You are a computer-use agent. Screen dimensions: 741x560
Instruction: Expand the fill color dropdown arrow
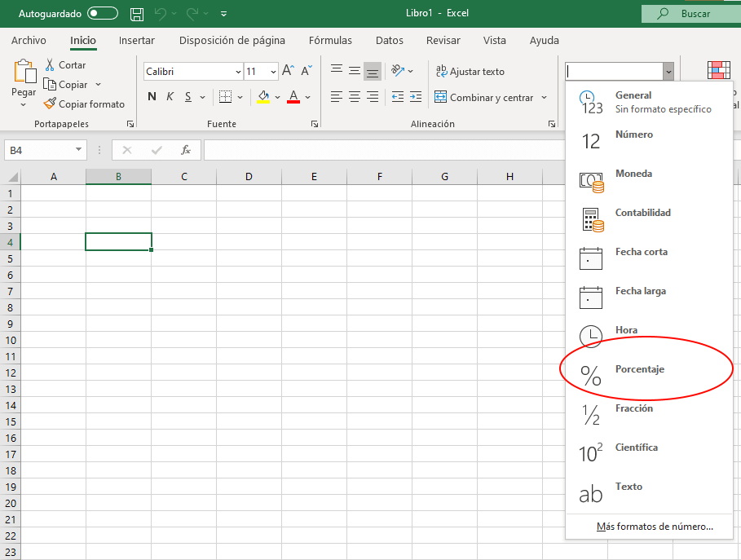pos(278,97)
